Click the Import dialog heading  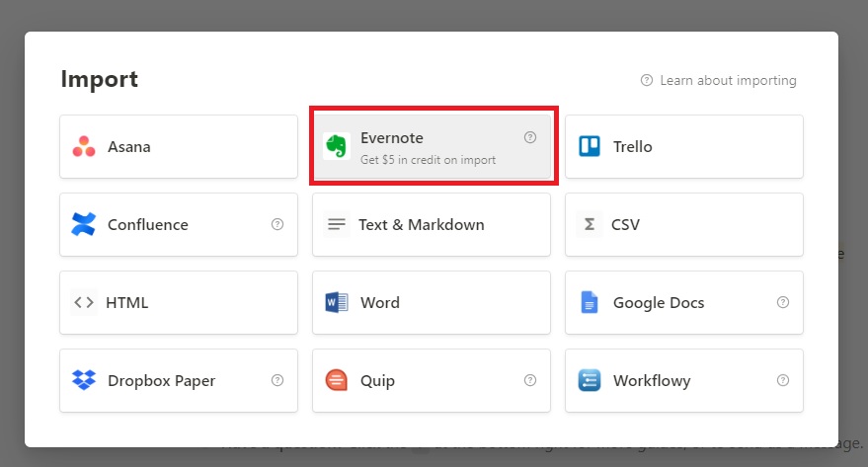99,79
